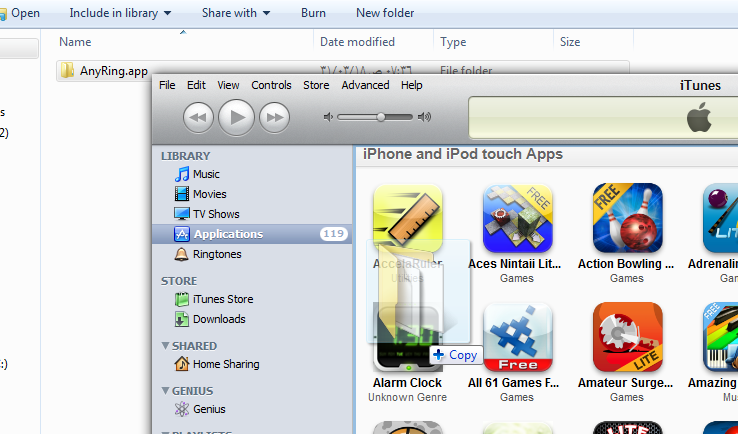
Task: Open Downloads in iTunes sidebar
Action: [x=210, y=319]
